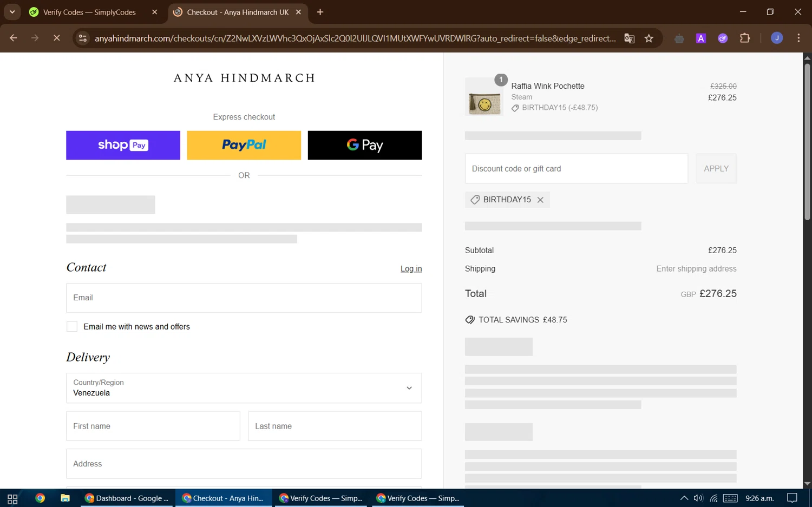Close the Verify Codes — SimplyCodes tab
This screenshot has height=507, width=812.
pyautogui.click(x=155, y=12)
